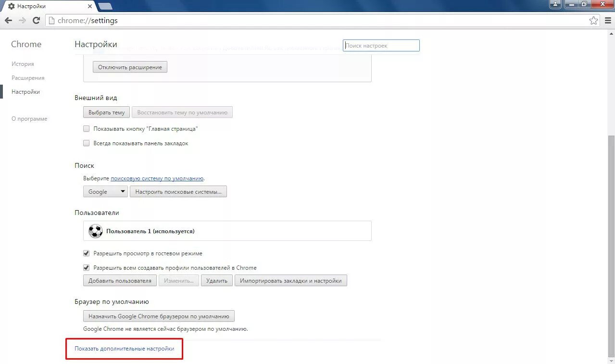Viewport: 615px width, 364px height.
Task: Click the Выбрать тему button
Action: click(x=107, y=113)
